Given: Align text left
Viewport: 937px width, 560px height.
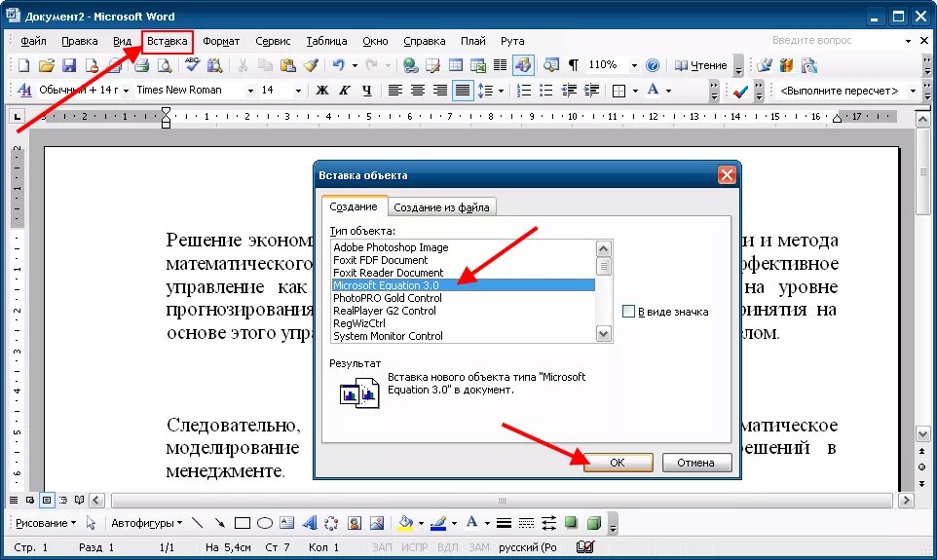Looking at the screenshot, I should click(x=395, y=91).
